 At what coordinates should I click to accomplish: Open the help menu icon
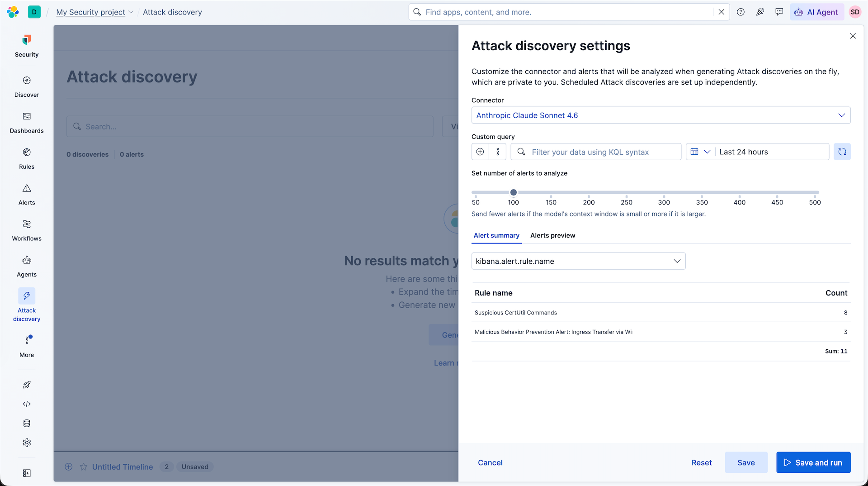(741, 12)
